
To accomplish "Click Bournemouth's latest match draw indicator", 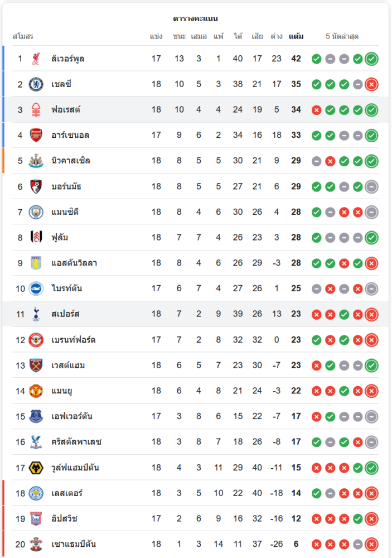I will pos(372,186).
